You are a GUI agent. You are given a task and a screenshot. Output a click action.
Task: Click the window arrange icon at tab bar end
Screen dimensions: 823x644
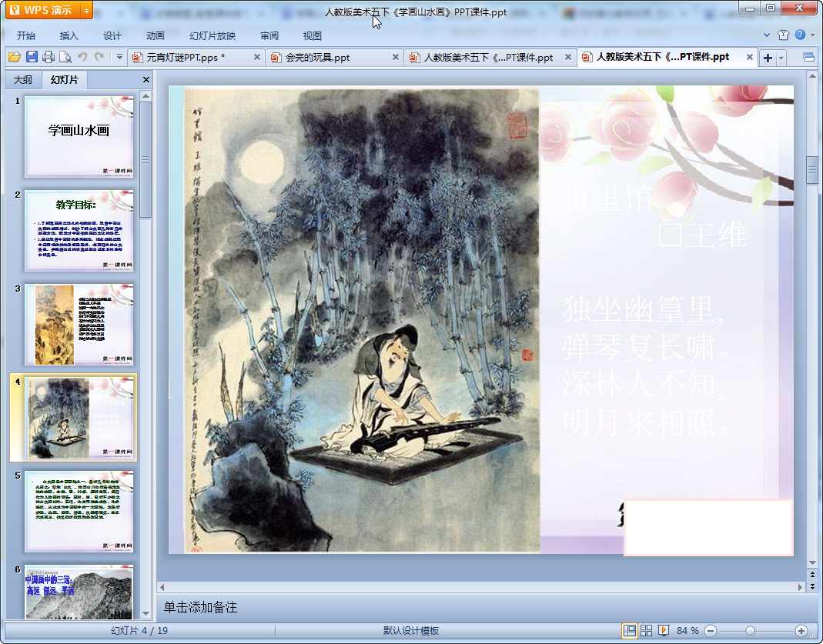(808, 57)
